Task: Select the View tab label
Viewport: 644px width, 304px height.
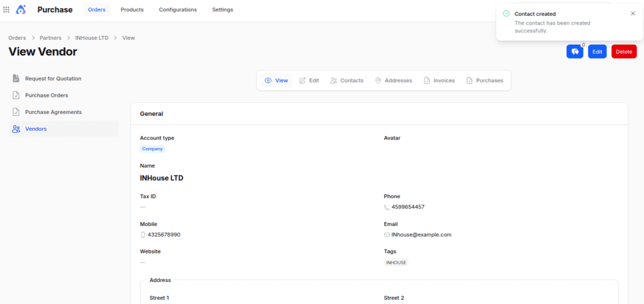Action: point(281,81)
